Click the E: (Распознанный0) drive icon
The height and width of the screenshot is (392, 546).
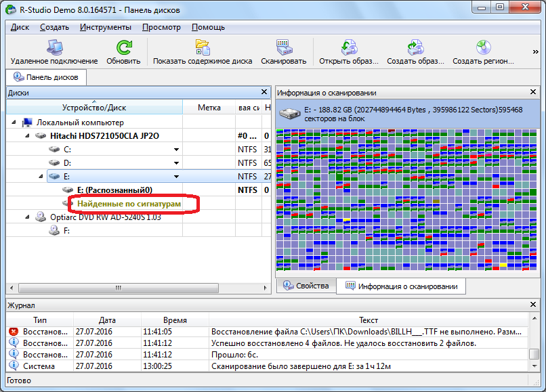coord(68,190)
